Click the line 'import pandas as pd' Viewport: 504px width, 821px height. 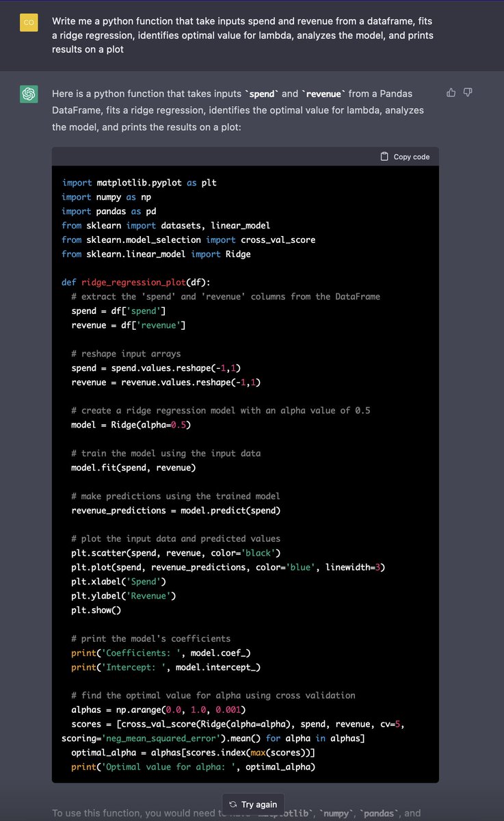pyautogui.click(x=109, y=211)
